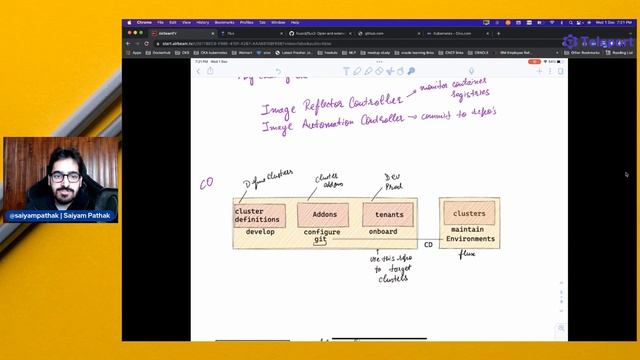Open the CNCF links bookmark folder

451,53
